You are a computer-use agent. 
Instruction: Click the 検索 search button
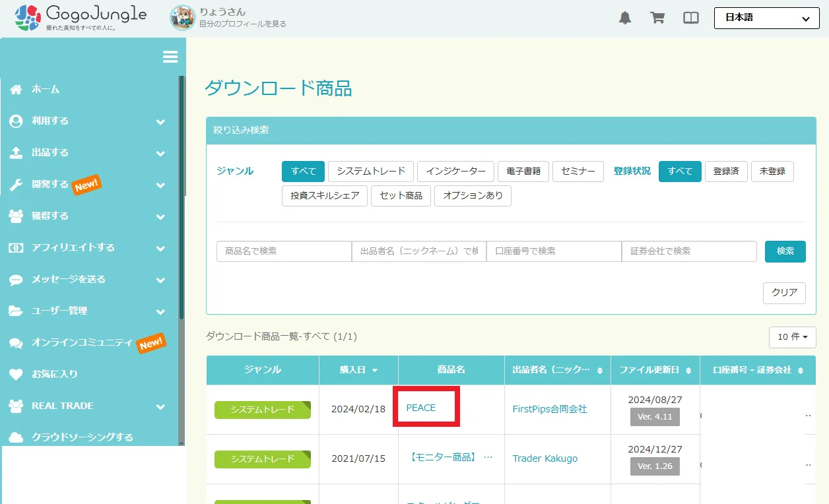[785, 251]
